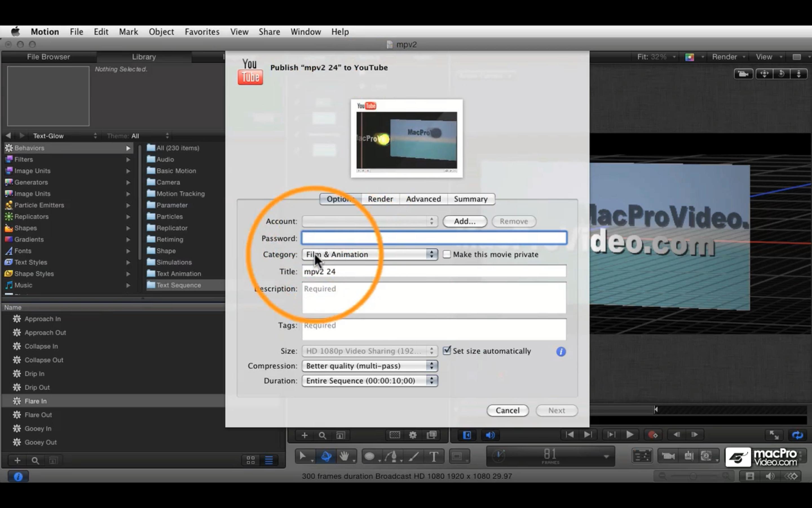The image size is (812, 508).
Task: Click the blue info icon beside size
Action: pyautogui.click(x=561, y=351)
